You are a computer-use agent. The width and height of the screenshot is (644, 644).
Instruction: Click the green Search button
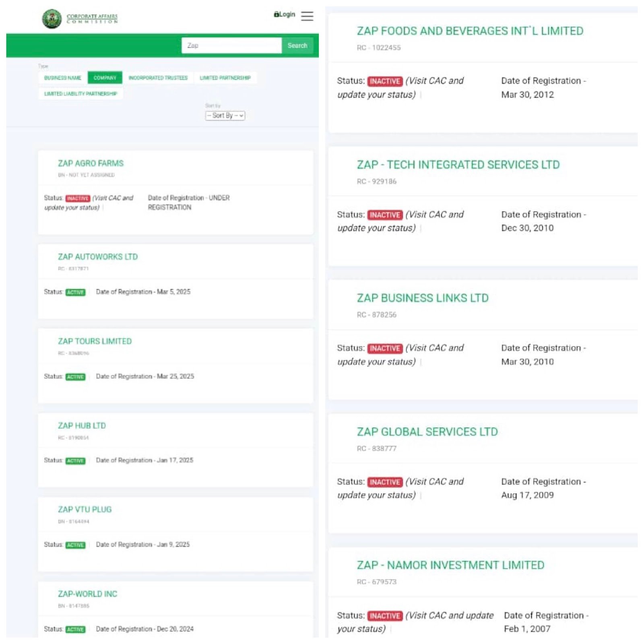tap(297, 45)
